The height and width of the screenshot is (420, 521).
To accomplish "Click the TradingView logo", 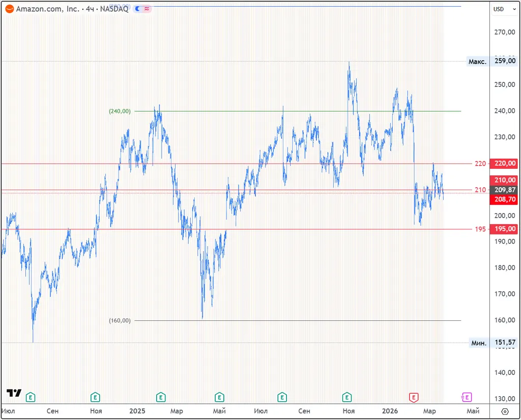I will click(x=14, y=393).
